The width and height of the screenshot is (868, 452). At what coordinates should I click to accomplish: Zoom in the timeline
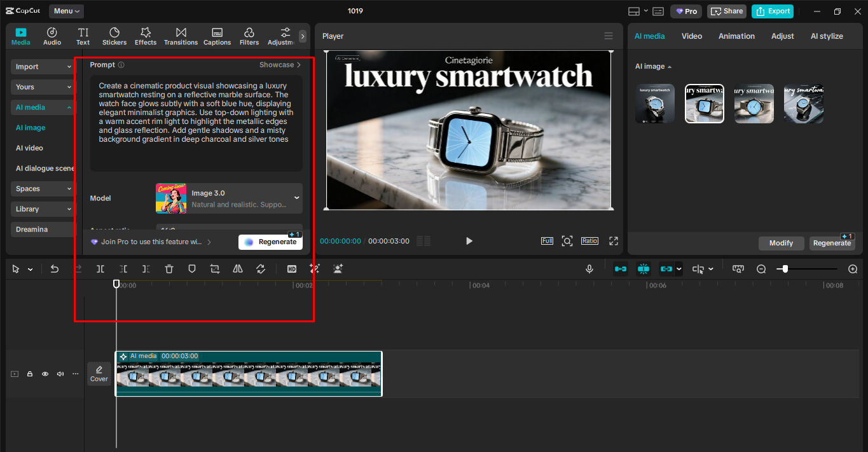[853, 269]
